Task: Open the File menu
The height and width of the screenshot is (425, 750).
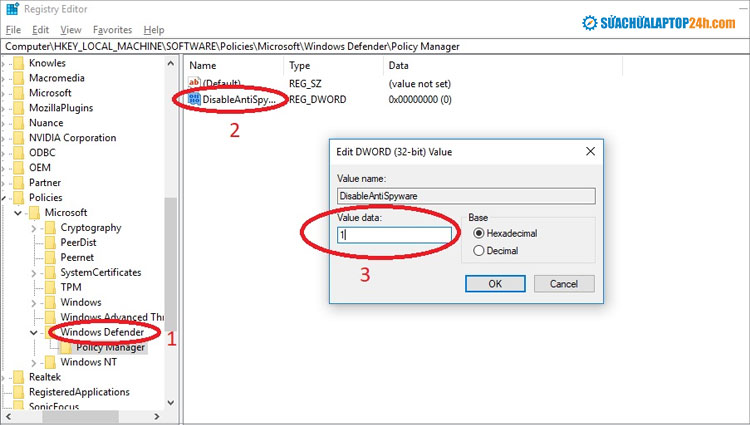Action: [13, 30]
